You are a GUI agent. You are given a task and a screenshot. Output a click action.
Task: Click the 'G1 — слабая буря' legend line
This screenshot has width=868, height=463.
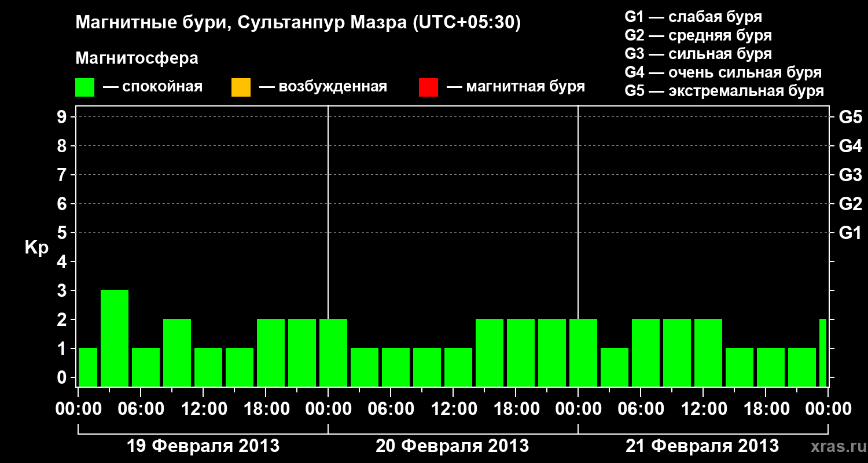(693, 17)
